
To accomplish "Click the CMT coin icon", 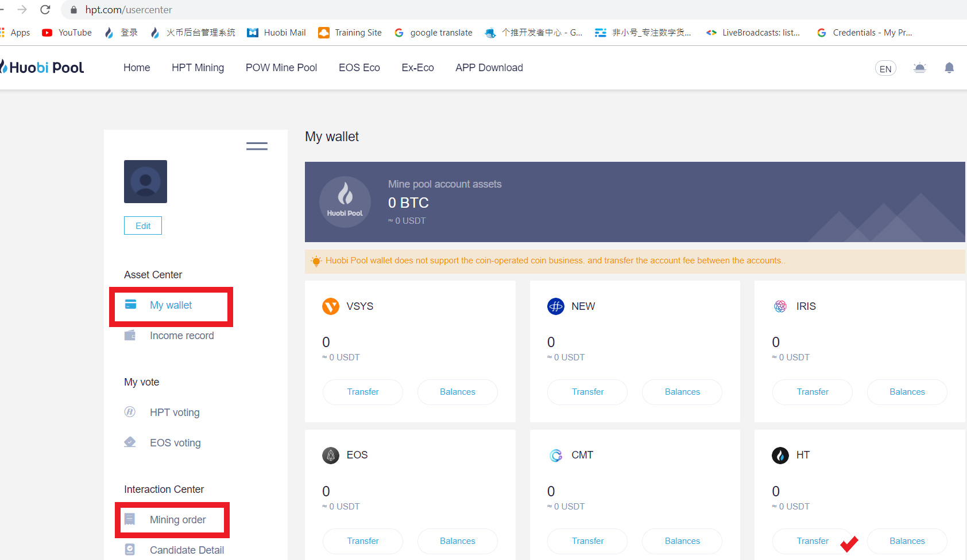I will click(556, 456).
